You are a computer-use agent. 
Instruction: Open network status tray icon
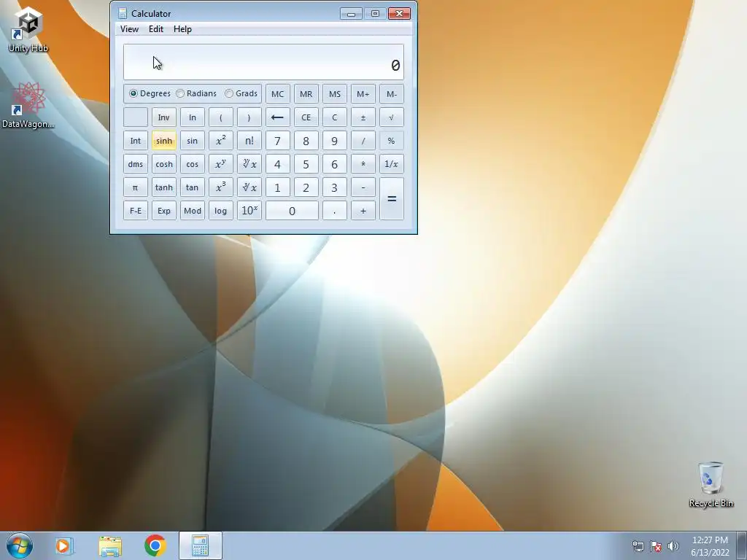[x=638, y=545]
